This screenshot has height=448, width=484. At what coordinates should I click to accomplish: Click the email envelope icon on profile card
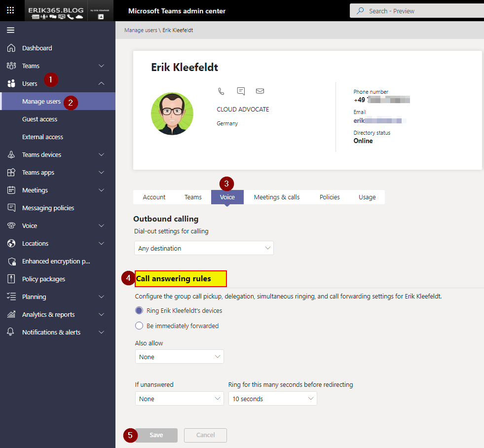click(x=260, y=91)
